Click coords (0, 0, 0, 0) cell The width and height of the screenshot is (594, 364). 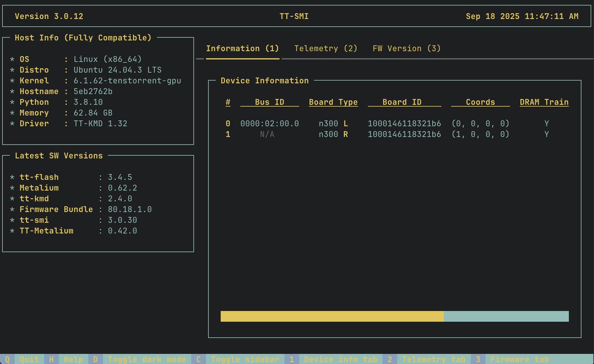(x=480, y=124)
